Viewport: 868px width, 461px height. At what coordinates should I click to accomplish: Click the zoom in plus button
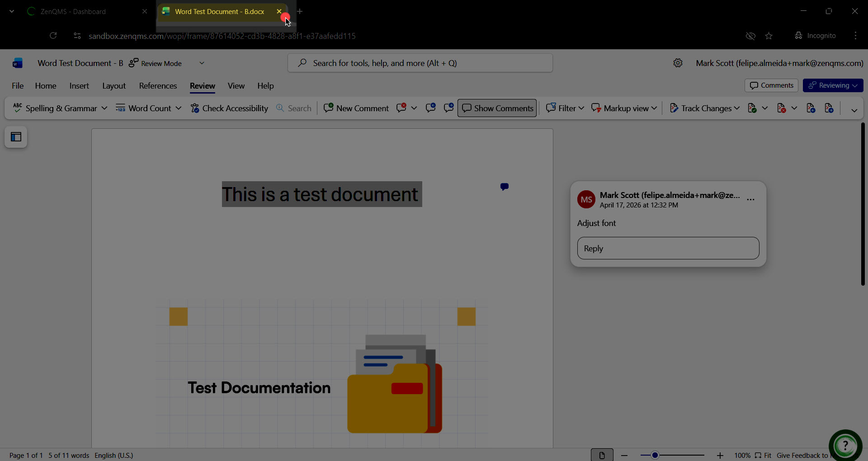tap(720, 455)
